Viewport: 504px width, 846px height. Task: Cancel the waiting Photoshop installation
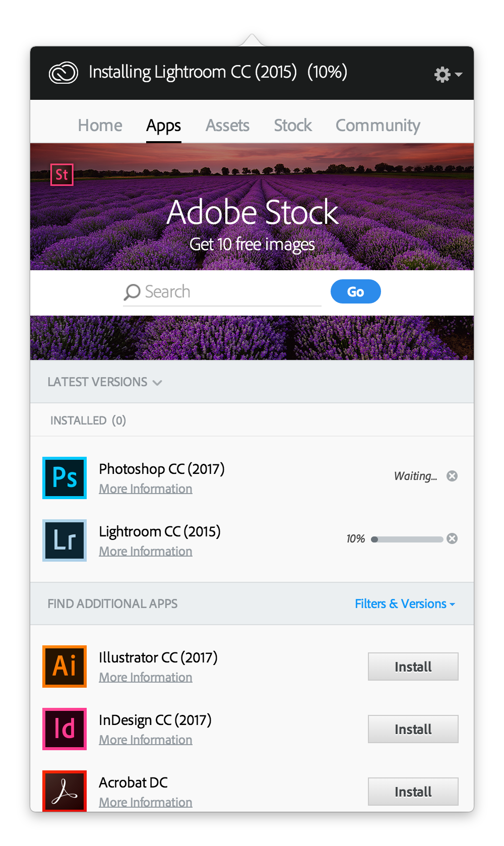452,476
